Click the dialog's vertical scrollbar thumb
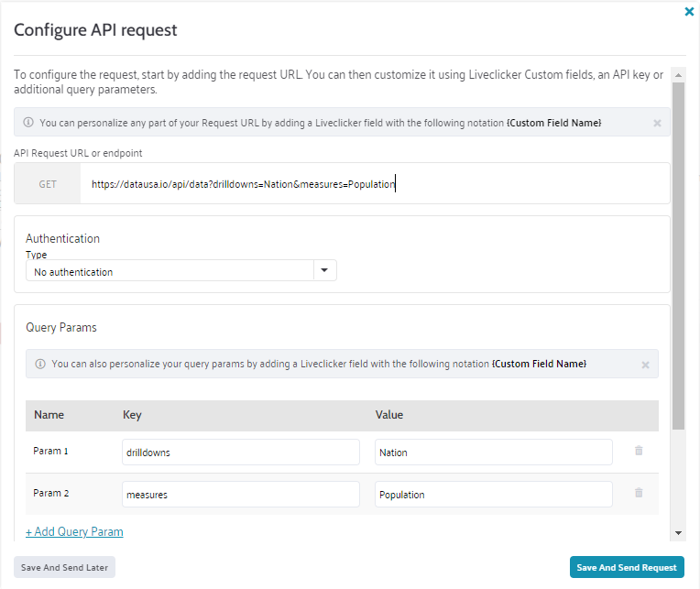The height and width of the screenshot is (589, 700). [x=678, y=256]
